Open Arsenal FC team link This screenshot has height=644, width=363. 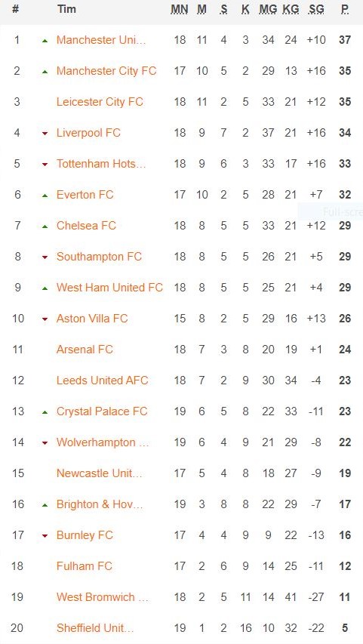[x=85, y=350]
